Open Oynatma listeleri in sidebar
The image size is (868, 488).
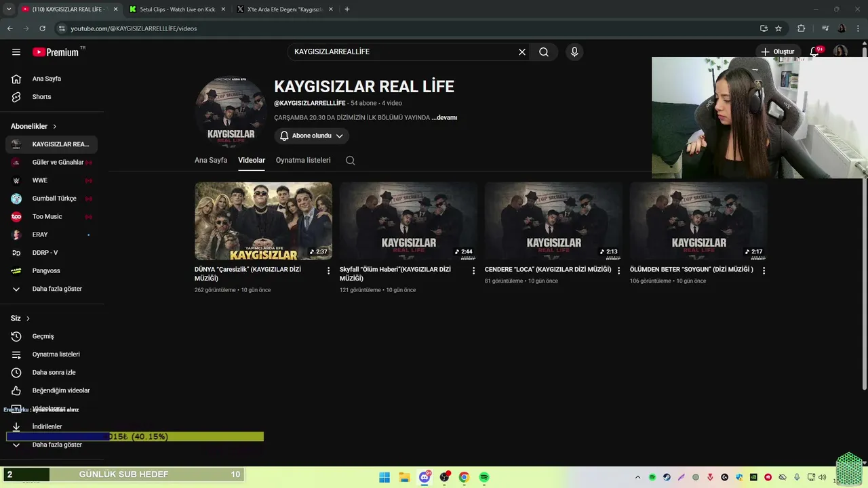click(x=52, y=354)
